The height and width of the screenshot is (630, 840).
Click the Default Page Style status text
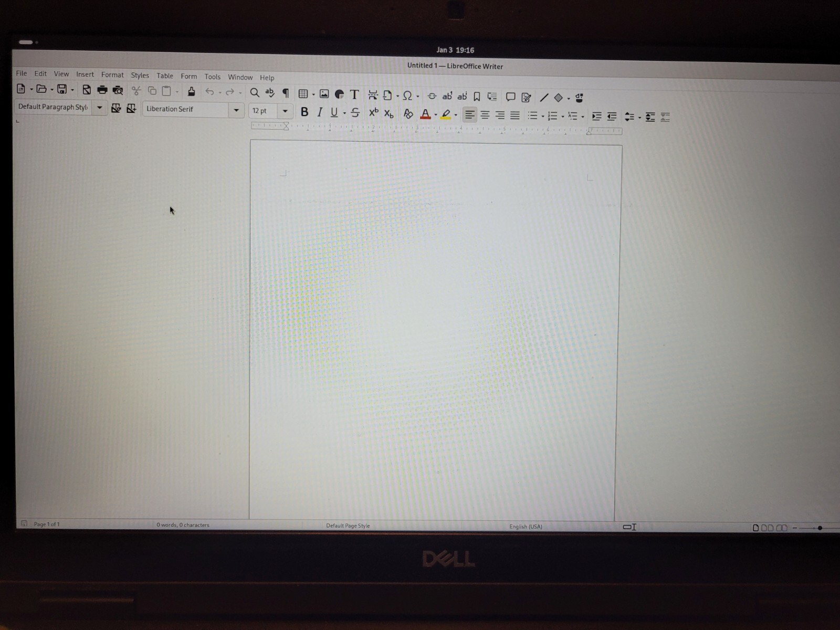348,526
